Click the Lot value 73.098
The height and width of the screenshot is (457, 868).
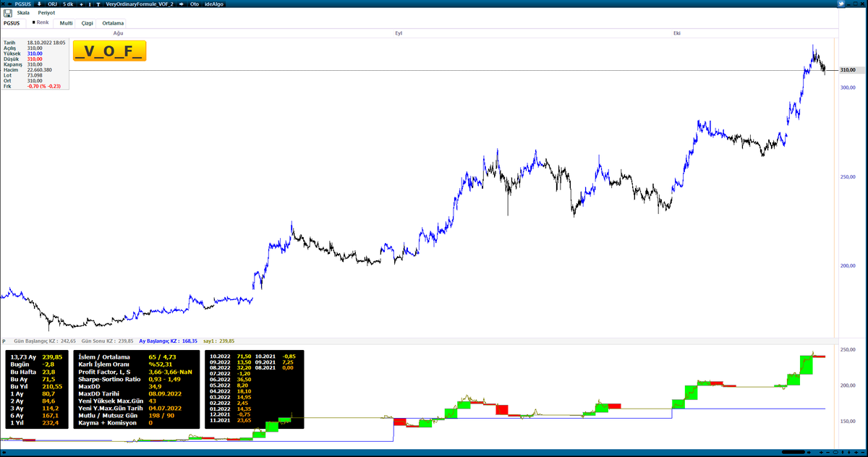click(x=35, y=75)
